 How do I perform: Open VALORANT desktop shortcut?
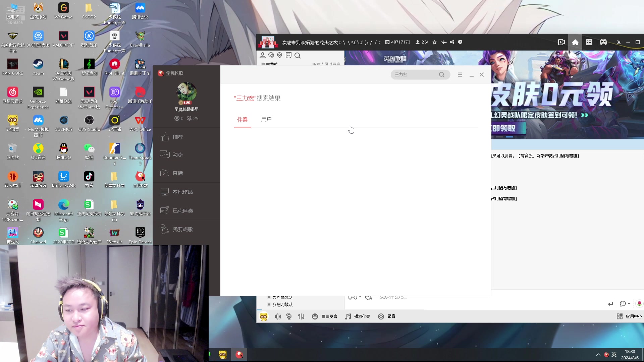click(x=63, y=39)
